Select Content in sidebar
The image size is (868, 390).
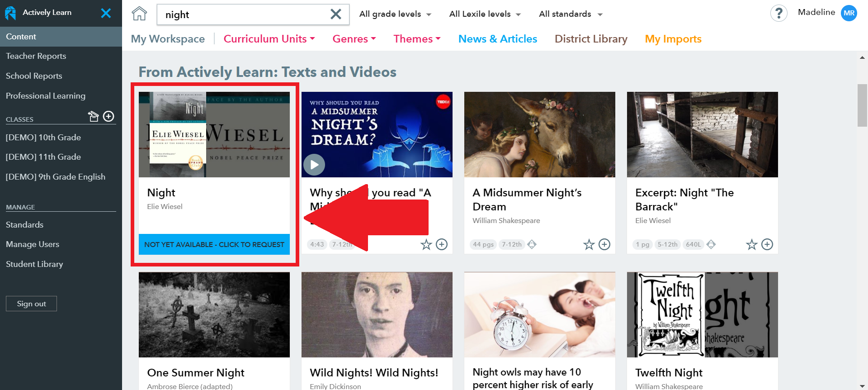point(61,37)
